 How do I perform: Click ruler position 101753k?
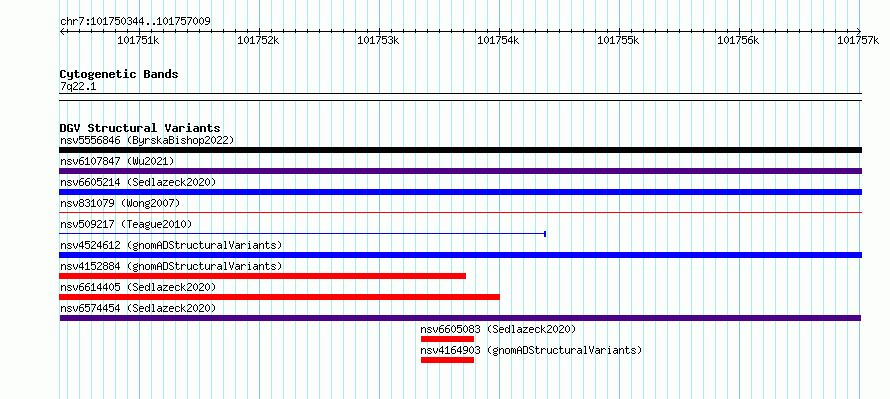(x=379, y=40)
